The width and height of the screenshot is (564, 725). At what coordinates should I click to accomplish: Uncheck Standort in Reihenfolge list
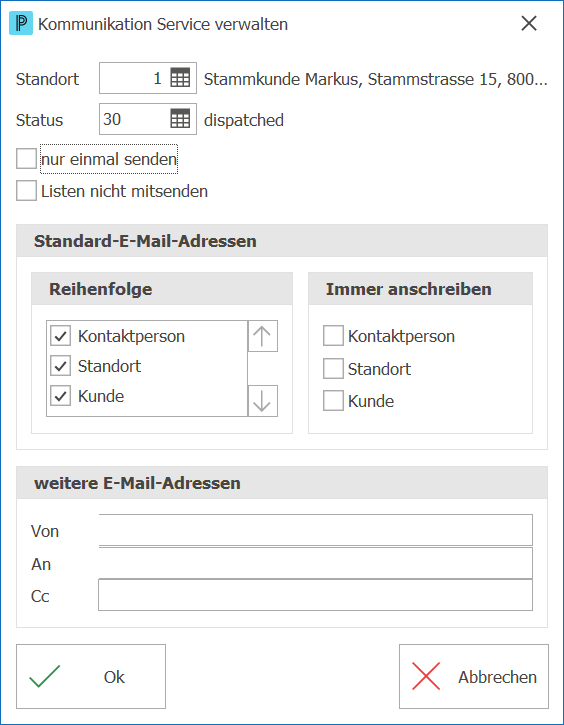(x=61, y=366)
